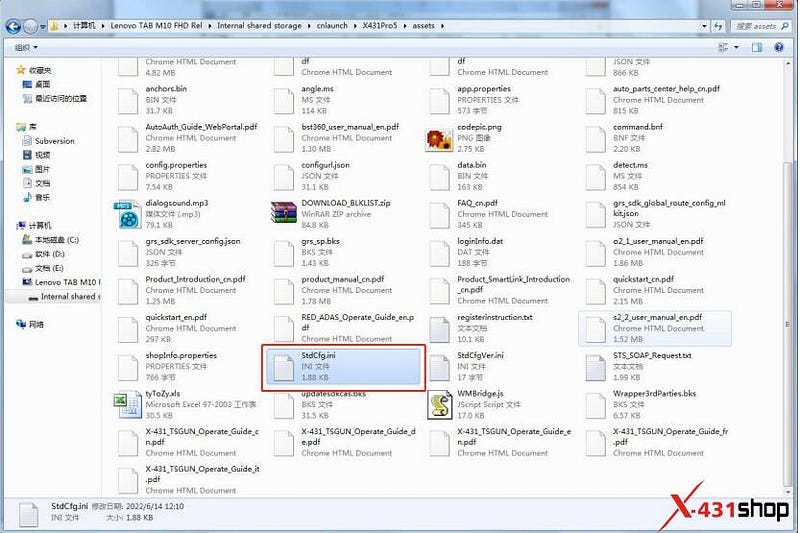Select the cnlaunch breadcrumb segment

[x=332, y=26]
